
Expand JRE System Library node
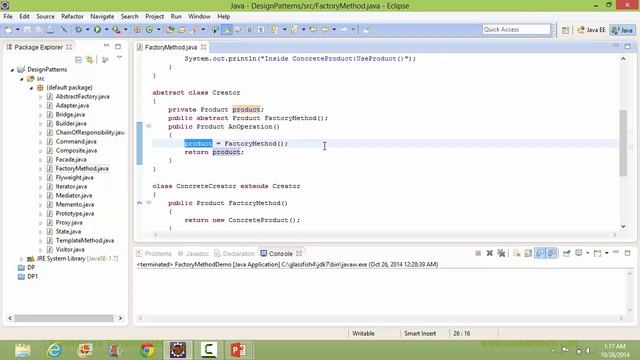click(22, 259)
